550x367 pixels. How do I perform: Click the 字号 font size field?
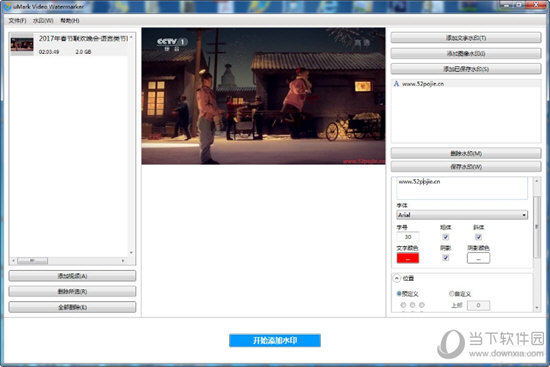(x=408, y=237)
